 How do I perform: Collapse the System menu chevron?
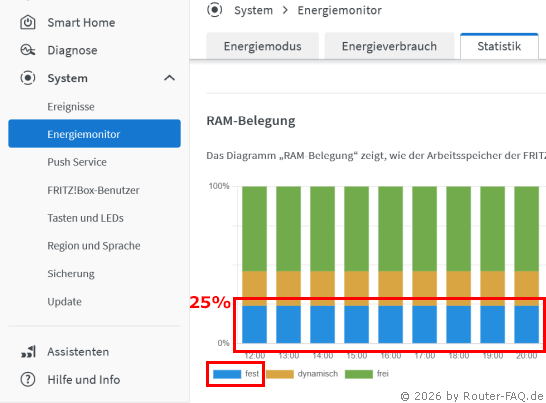pyautogui.click(x=169, y=78)
